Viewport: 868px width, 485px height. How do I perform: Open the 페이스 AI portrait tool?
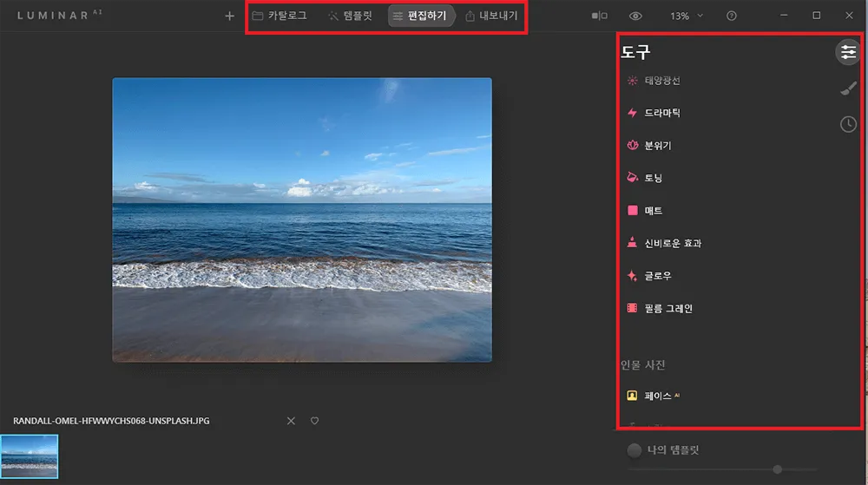tap(657, 396)
